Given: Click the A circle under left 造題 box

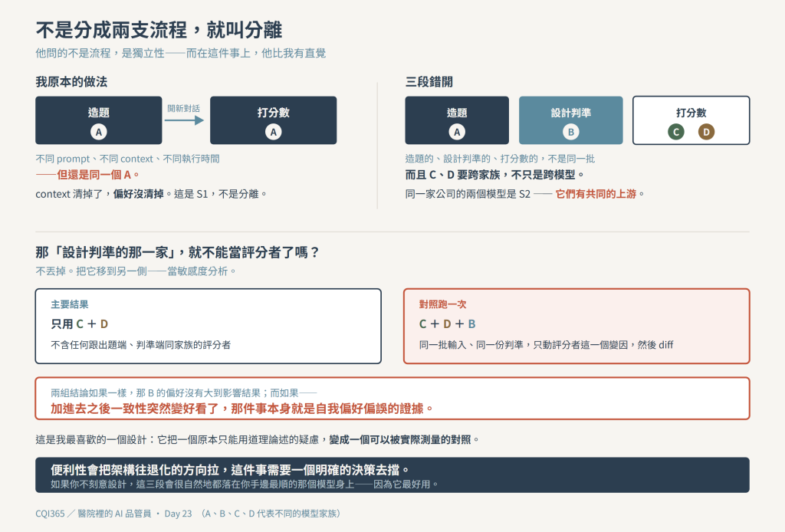Looking at the screenshot, I should 99,132.
